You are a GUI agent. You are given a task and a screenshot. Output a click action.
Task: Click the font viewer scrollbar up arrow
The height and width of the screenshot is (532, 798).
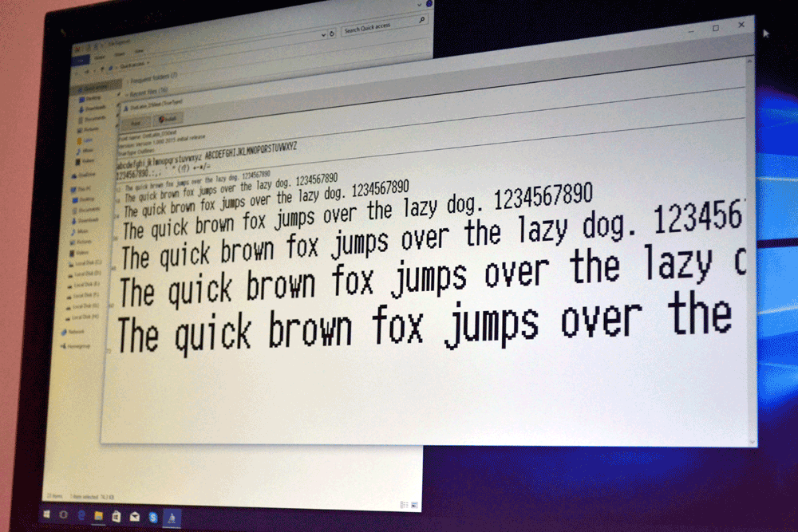coord(749,61)
